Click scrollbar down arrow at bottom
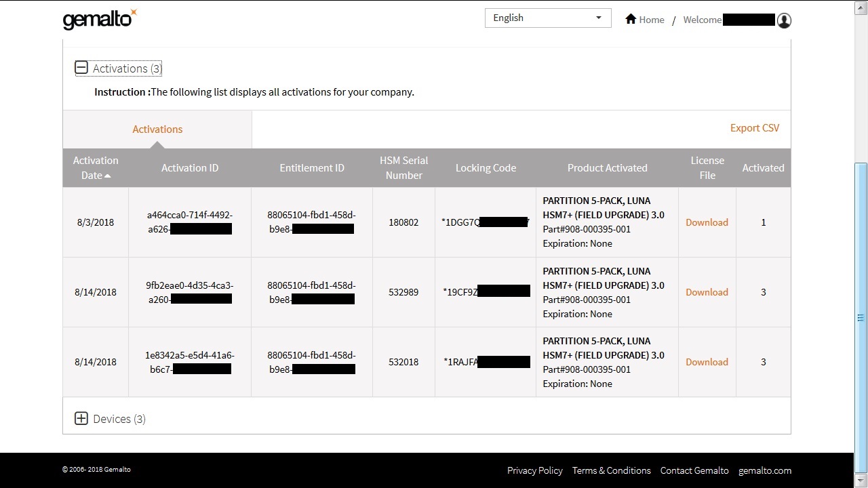 coord(861,481)
